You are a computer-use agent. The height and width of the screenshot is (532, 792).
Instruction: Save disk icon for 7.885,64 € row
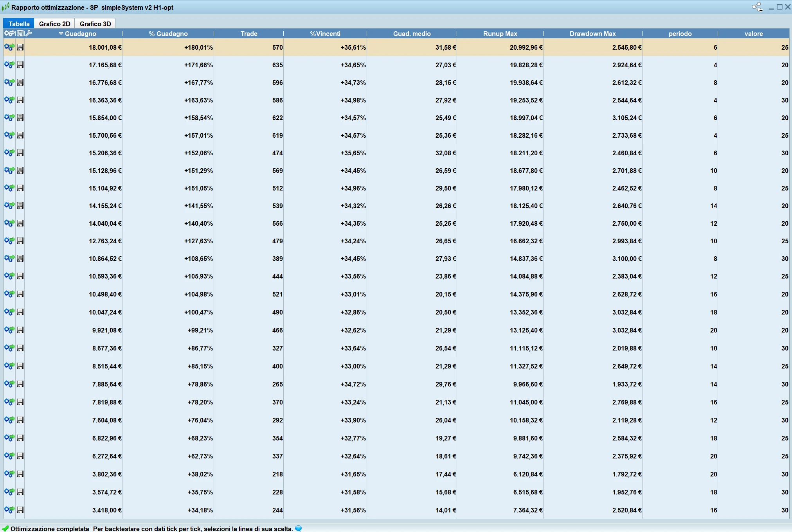click(x=20, y=384)
